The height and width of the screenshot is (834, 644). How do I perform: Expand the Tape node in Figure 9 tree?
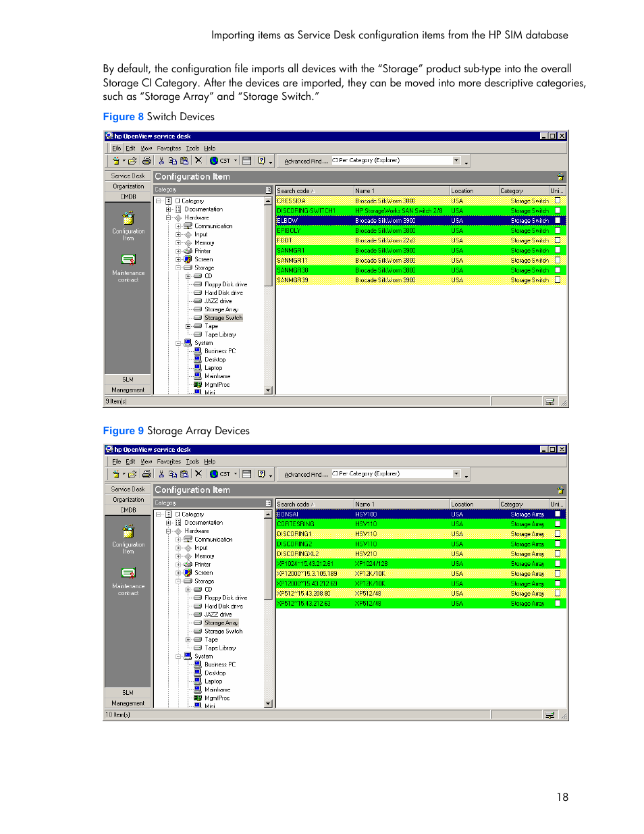pyautogui.click(x=188, y=640)
